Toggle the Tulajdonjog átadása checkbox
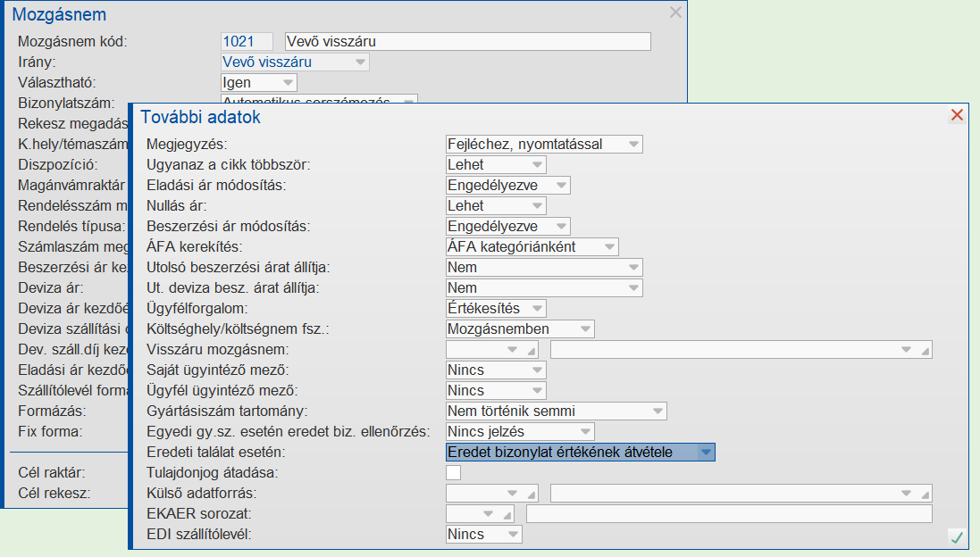Image resolution: width=980 pixels, height=557 pixels. (454, 472)
